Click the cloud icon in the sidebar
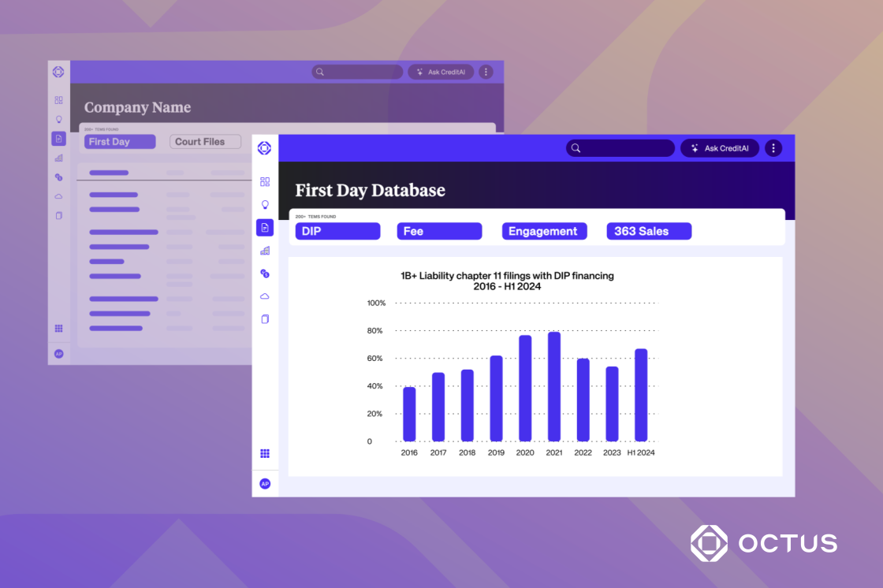 pos(265,296)
